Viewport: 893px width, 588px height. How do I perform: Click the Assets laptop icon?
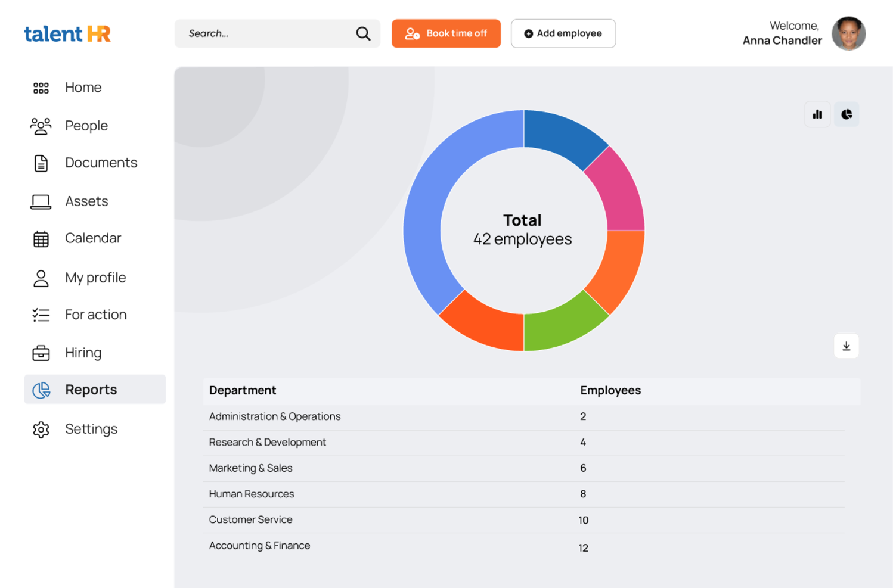pyautogui.click(x=41, y=202)
